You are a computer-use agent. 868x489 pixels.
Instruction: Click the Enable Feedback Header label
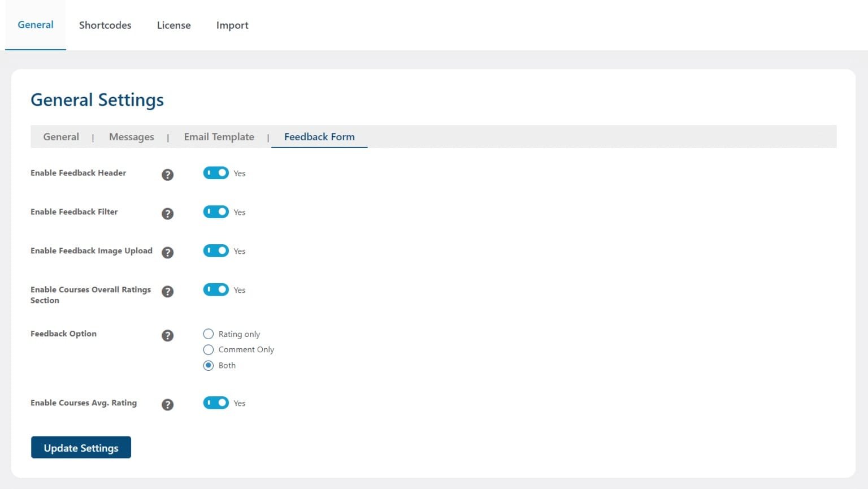[x=79, y=173]
